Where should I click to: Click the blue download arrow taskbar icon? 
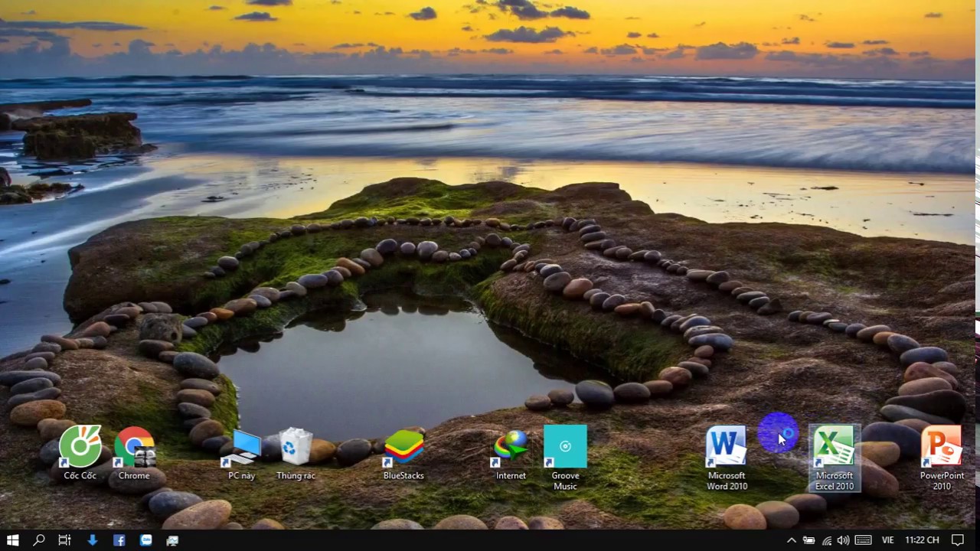point(93,540)
